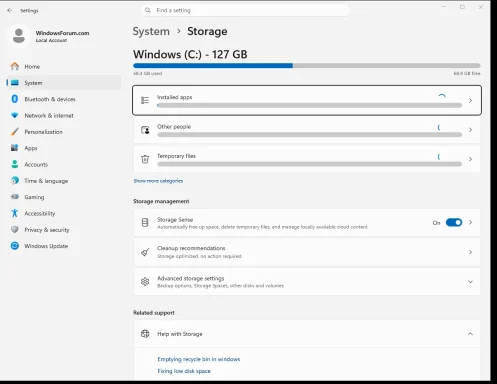Click the Temporary files usage bar
This screenshot has width=497, height=384.
pos(309,164)
